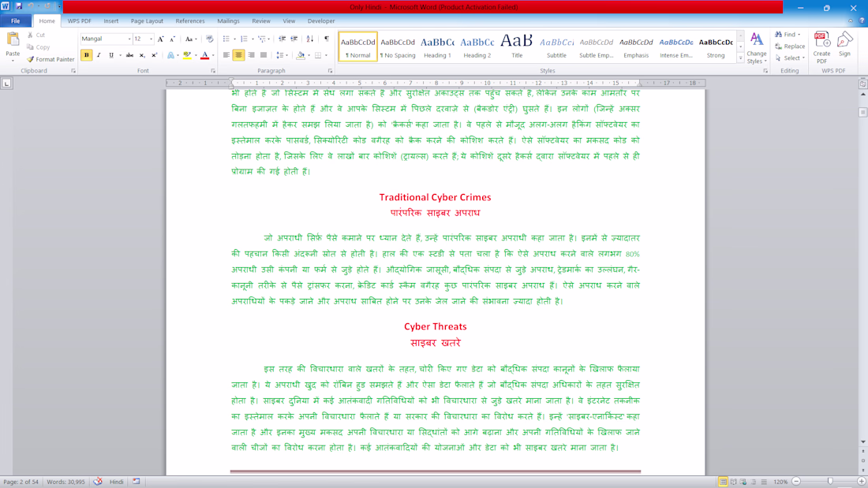Click the Save icon in quick access toolbar
The width and height of the screenshot is (868, 488).
pos(19,6)
